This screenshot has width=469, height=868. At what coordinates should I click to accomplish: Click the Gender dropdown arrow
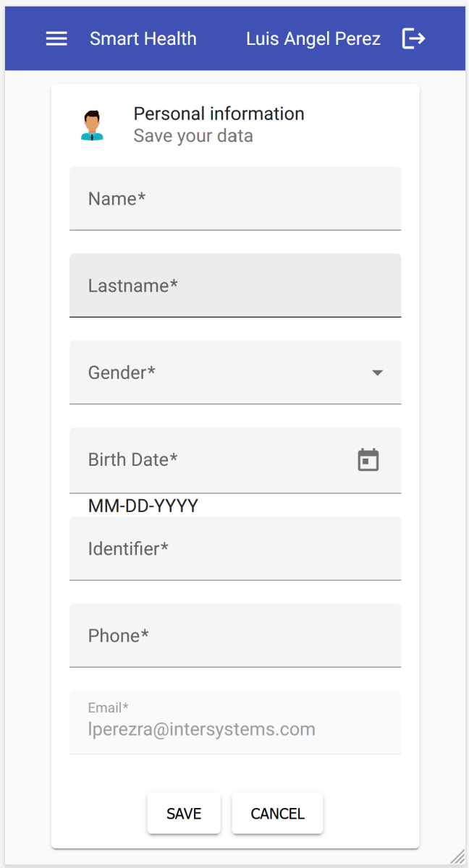tap(376, 373)
